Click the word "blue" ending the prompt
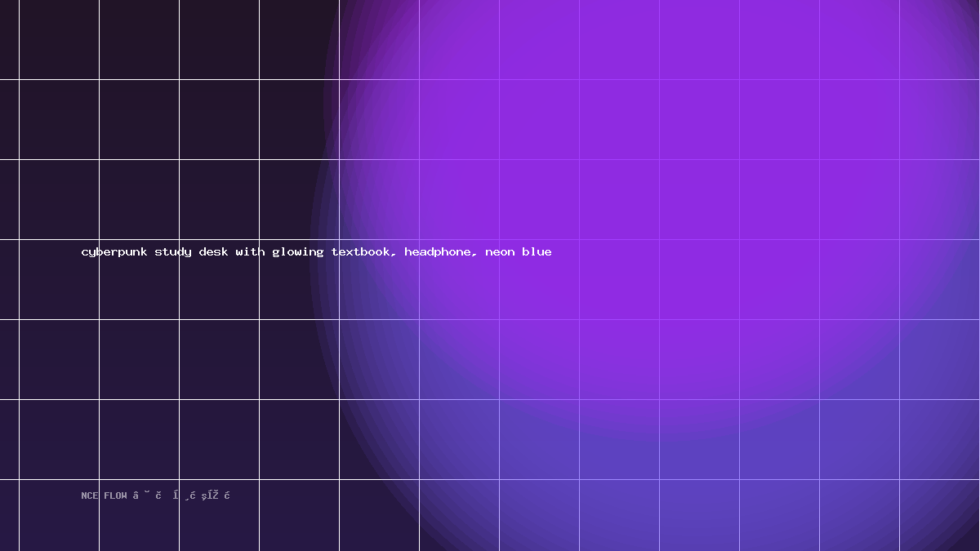The width and height of the screenshot is (980, 551). click(x=537, y=252)
